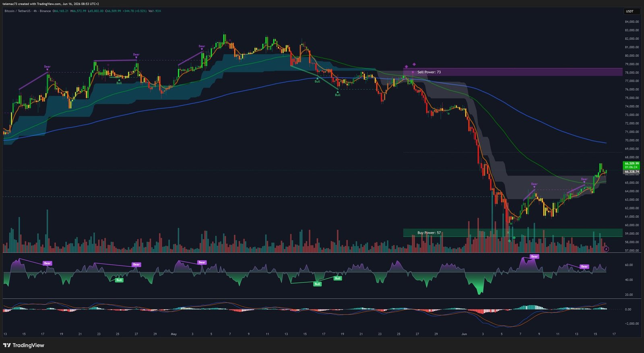
Task: Click the Vol 1.93K readout
Action: pyautogui.click(x=155, y=11)
